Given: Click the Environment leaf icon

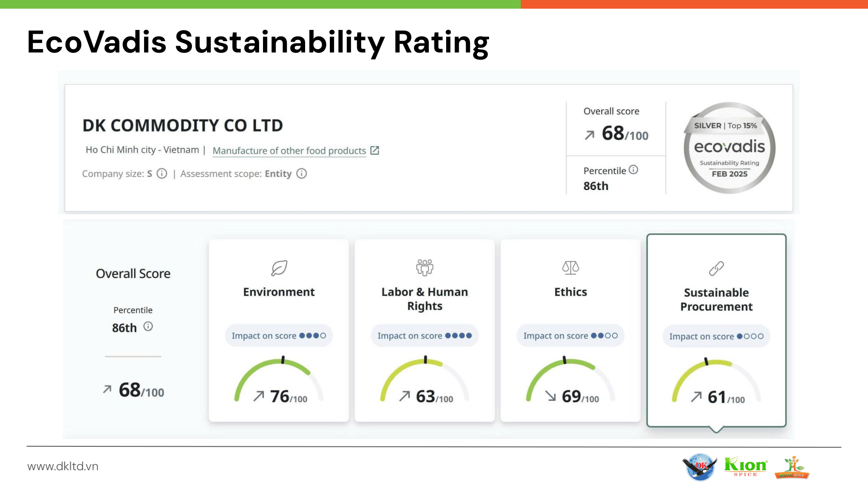Looking at the screenshot, I should click(x=279, y=268).
